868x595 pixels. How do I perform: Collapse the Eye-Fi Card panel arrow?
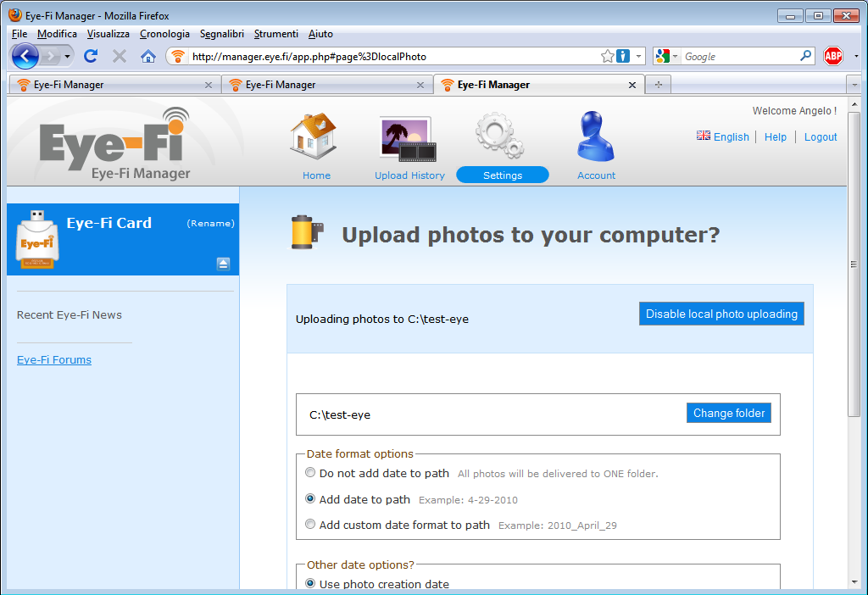click(x=223, y=264)
